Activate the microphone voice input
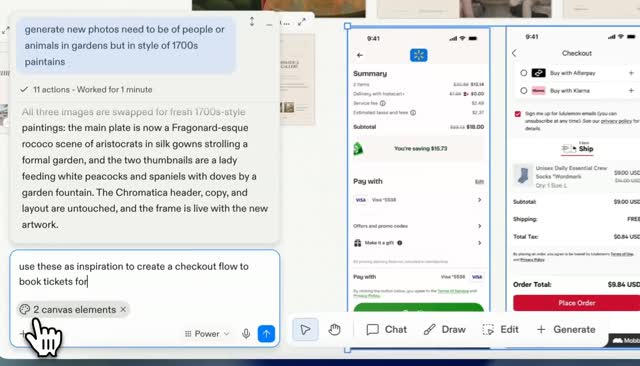 pos(246,334)
